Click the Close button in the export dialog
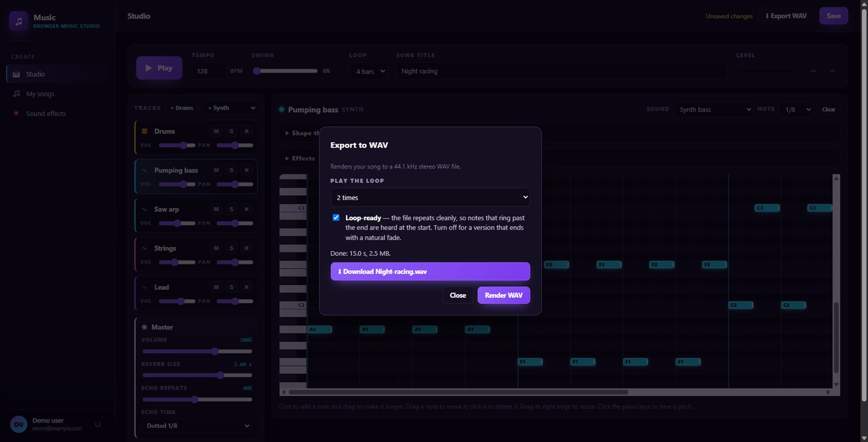This screenshot has width=868, height=442. 458,295
